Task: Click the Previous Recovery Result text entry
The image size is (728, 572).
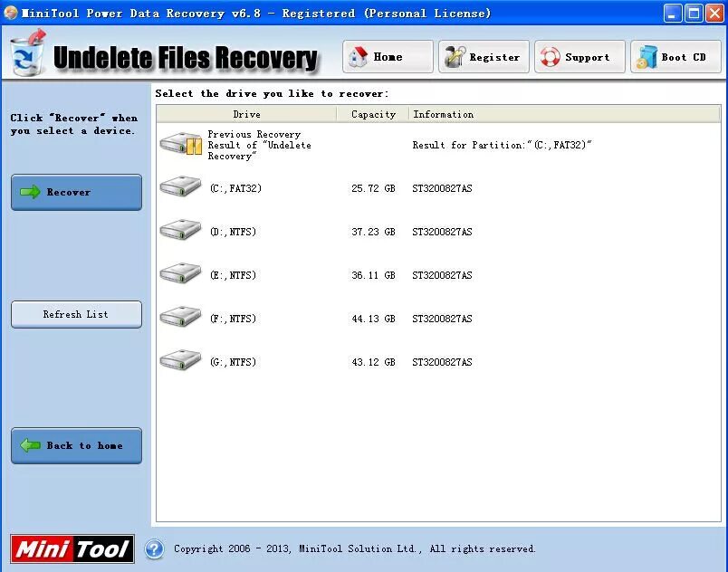Action: point(259,145)
